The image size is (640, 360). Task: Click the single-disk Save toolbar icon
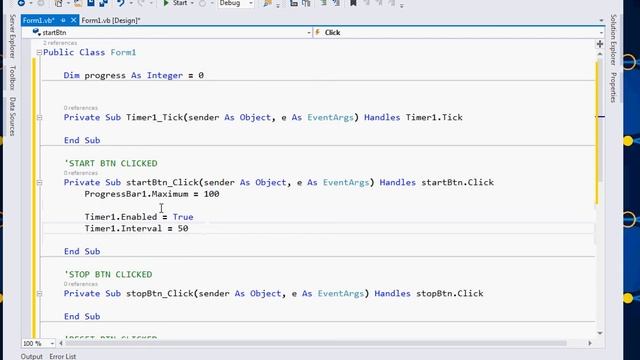point(91,3)
